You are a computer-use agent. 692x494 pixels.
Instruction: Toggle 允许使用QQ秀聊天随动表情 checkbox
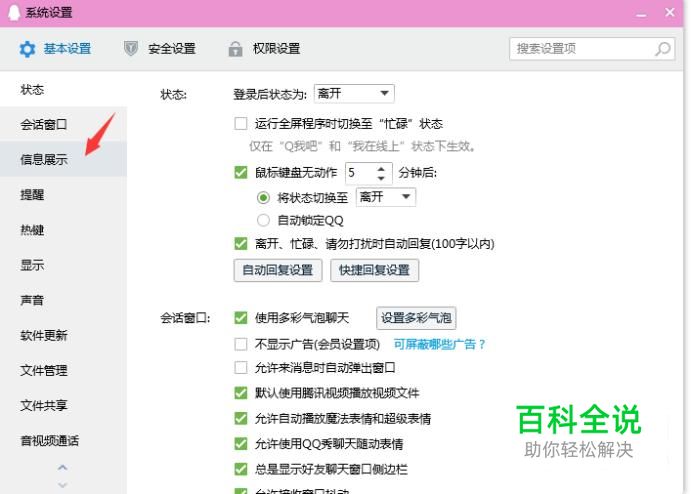[241, 443]
